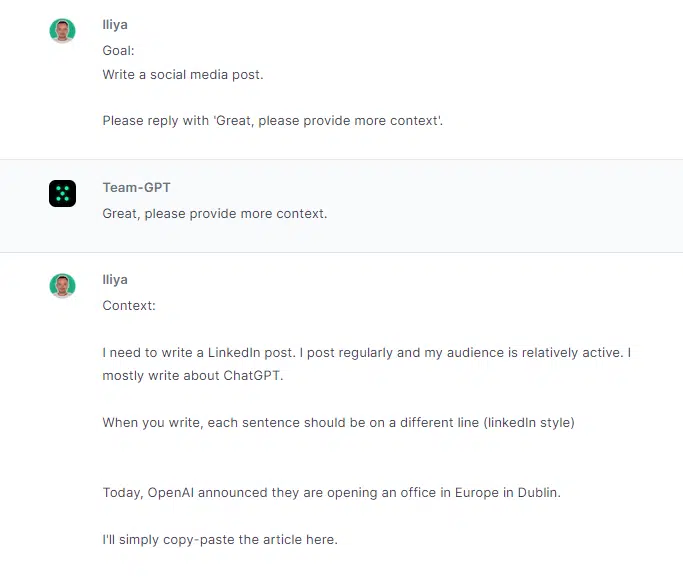Click the word 'ChatGPT' in the context message
683x577 pixels.
click(x=251, y=375)
